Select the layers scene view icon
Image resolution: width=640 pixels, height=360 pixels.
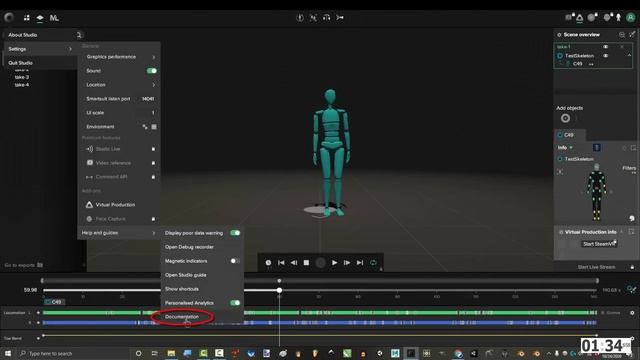tap(40, 18)
